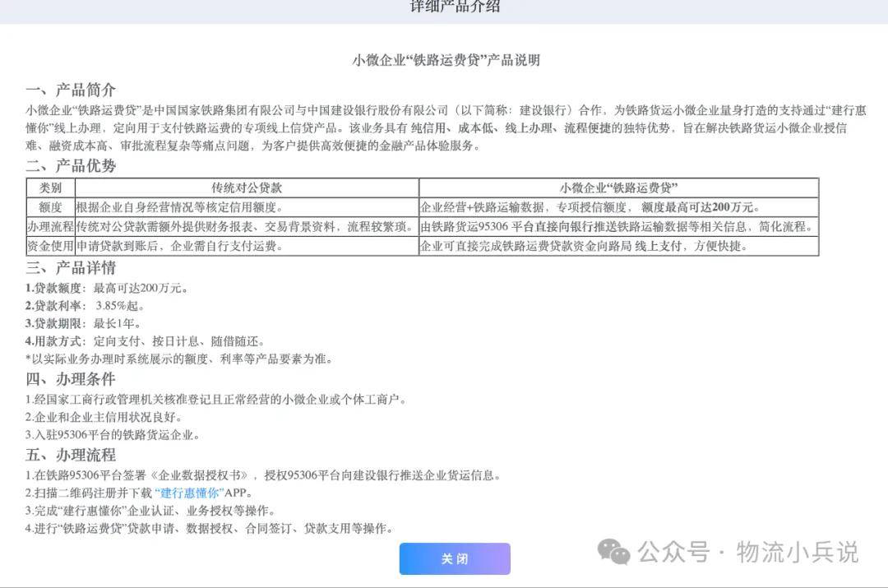This screenshot has height=588, width=888.
Task: Click condition 3.入驻95306平台的铁路货运企业
Action: pos(112,435)
